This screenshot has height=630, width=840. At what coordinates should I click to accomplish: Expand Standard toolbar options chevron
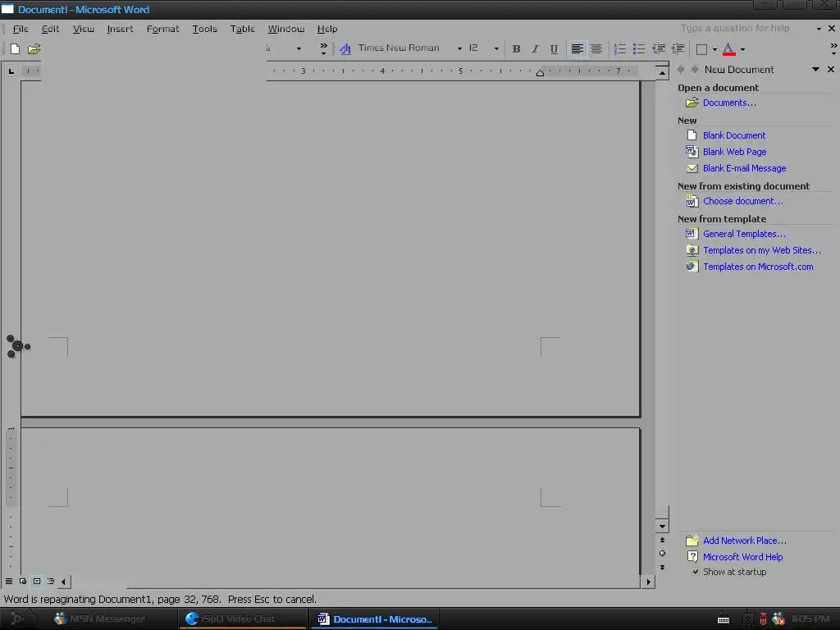(x=323, y=48)
